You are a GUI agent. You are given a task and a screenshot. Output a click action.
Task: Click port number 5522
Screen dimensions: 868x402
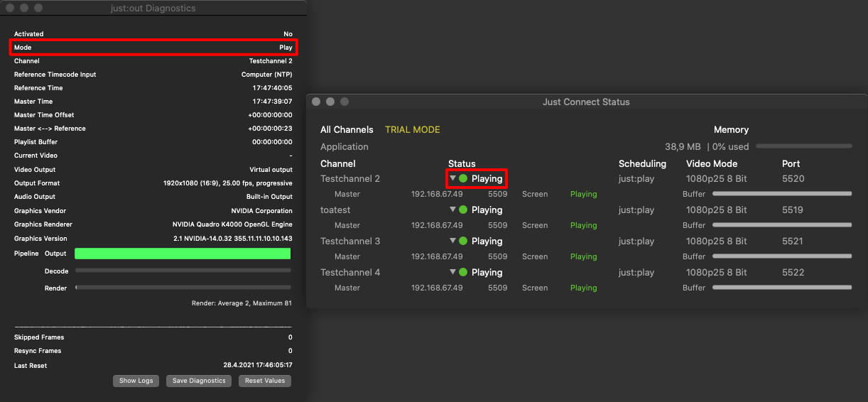pos(793,272)
